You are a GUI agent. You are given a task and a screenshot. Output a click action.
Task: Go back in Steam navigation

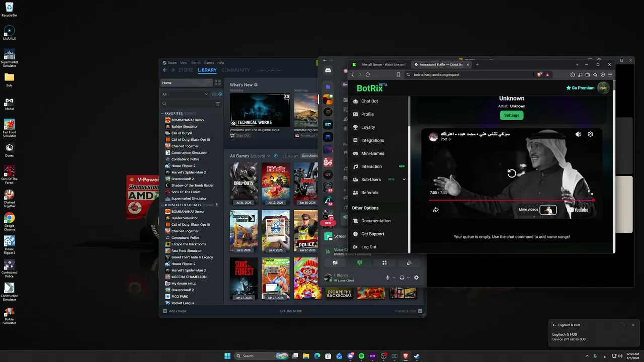pos(165,70)
